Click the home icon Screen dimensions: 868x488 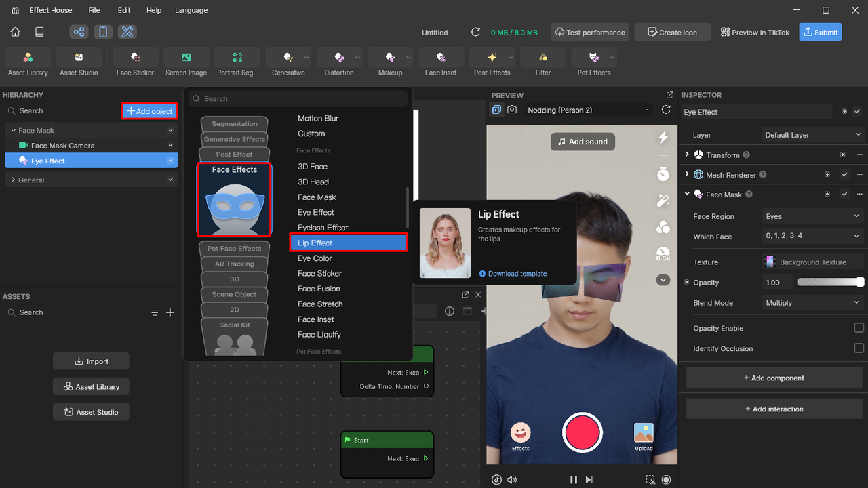click(x=16, y=32)
